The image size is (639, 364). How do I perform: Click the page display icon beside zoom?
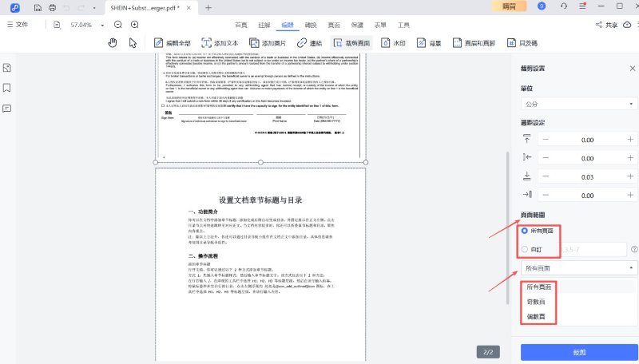tap(57, 25)
